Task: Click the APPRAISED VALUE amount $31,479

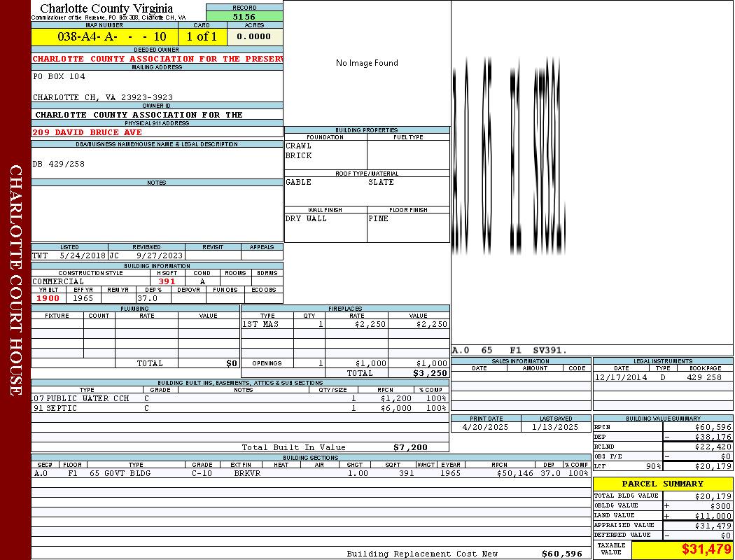Action: pyautogui.click(x=713, y=526)
